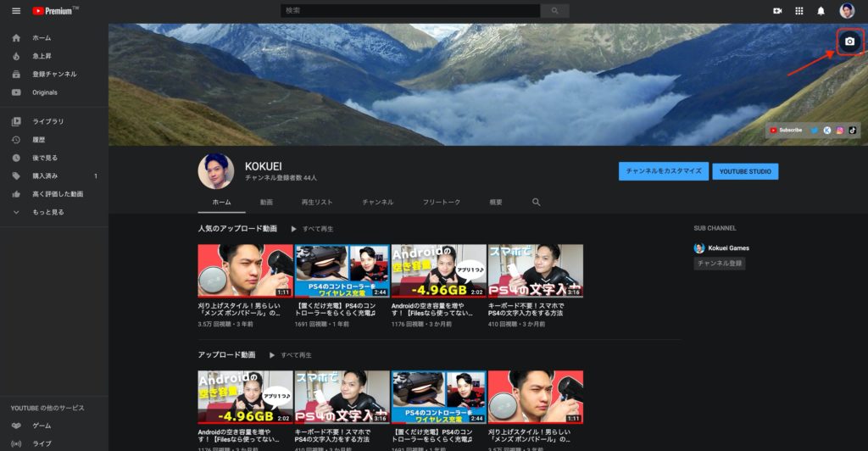Click the 人気のアップロード動画 section heading
Image resolution: width=868 pixels, height=451 pixels.
point(237,229)
